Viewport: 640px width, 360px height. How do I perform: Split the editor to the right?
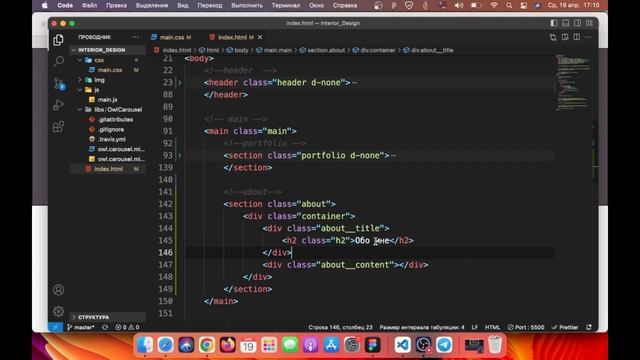pos(576,37)
